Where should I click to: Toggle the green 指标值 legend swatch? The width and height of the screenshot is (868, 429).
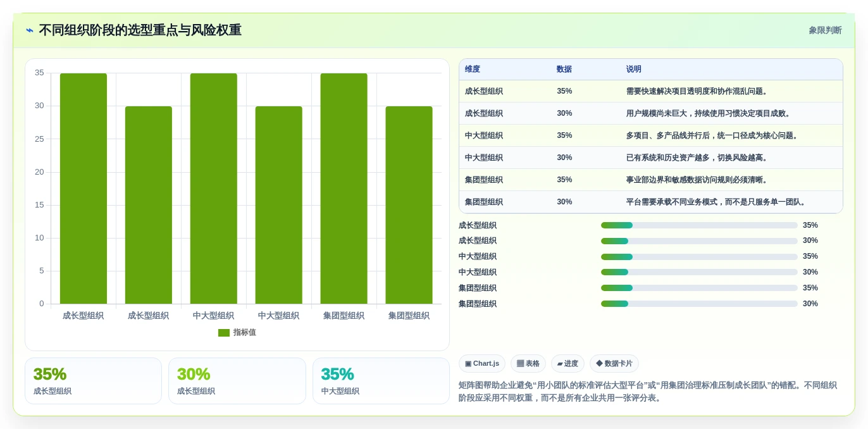tap(224, 333)
